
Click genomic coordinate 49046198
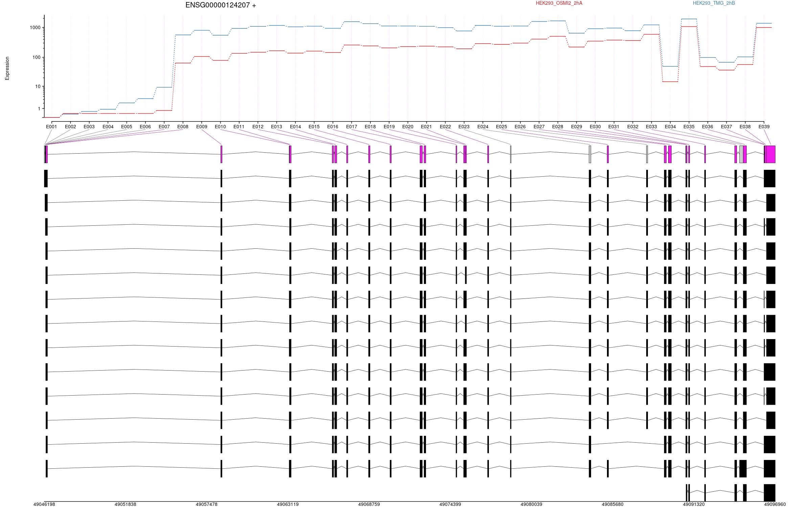(x=44, y=504)
